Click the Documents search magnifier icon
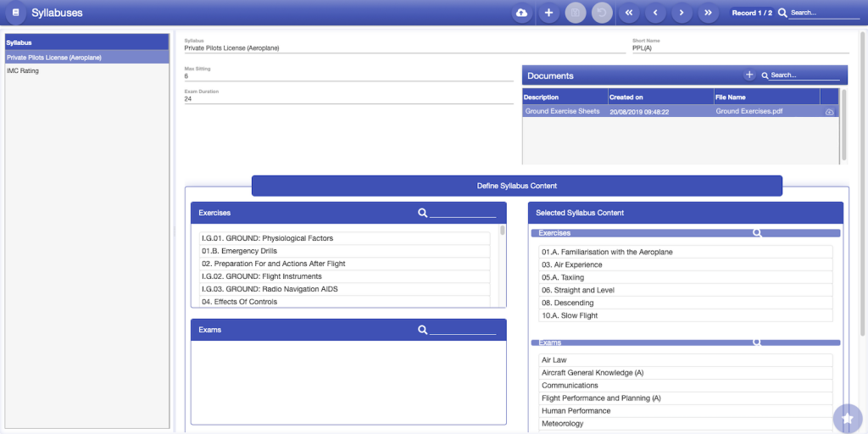Image resolution: width=868 pixels, height=434 pixels. point(765,75)
